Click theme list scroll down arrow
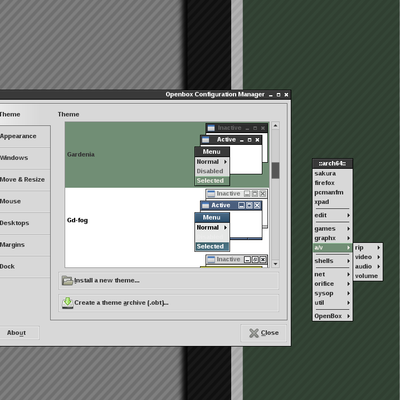 pos(275,264)
